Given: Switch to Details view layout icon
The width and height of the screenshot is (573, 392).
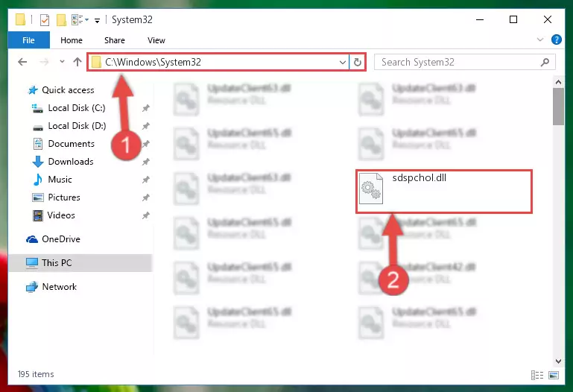Looking at the screenshot, I should (537, 375).
